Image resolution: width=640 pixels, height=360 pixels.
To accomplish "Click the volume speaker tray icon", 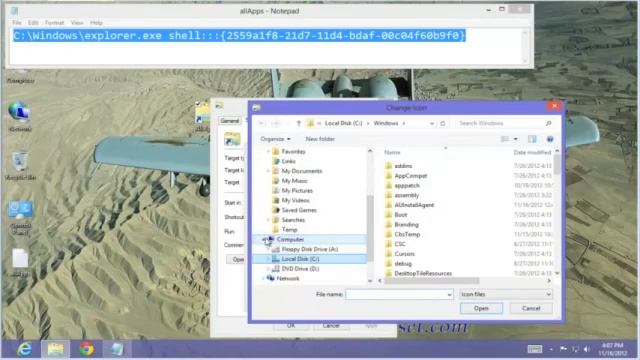I will tap(587, 349).
